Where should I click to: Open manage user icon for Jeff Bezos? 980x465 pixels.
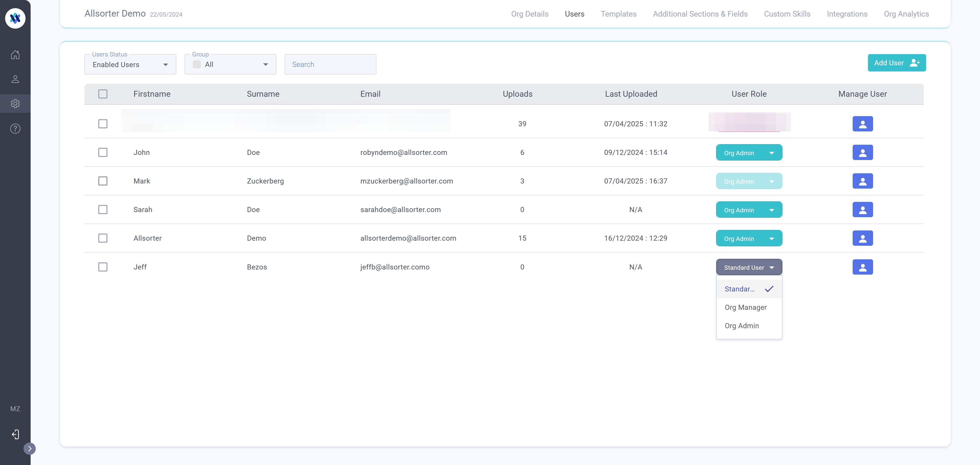pyautogui.click(x=862, y=267)
